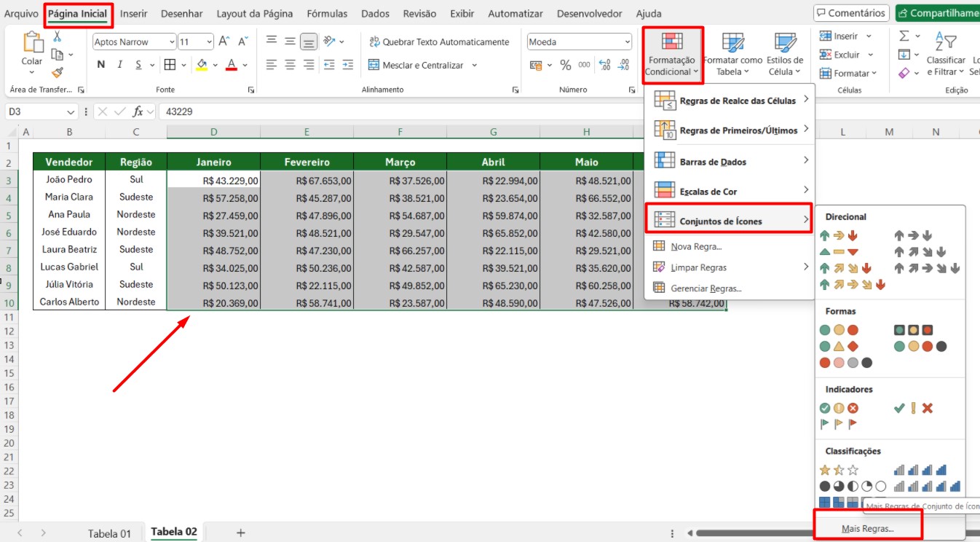Select the three triangles direction icon set
Image resolution: width=980 pixels, height=542 pixels.
[x=839, y=251]
